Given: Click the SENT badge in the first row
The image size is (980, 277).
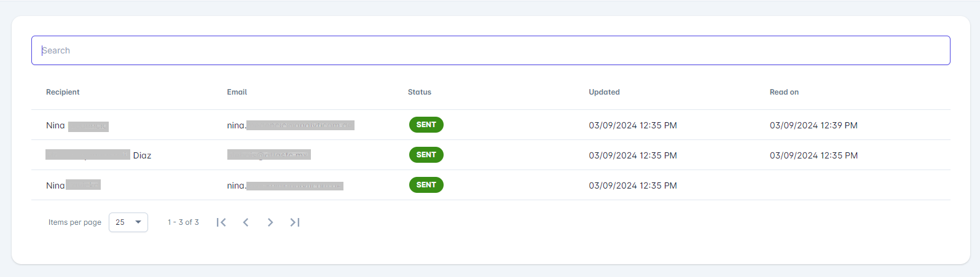Looking at the screenshot, I should point(426,125).
